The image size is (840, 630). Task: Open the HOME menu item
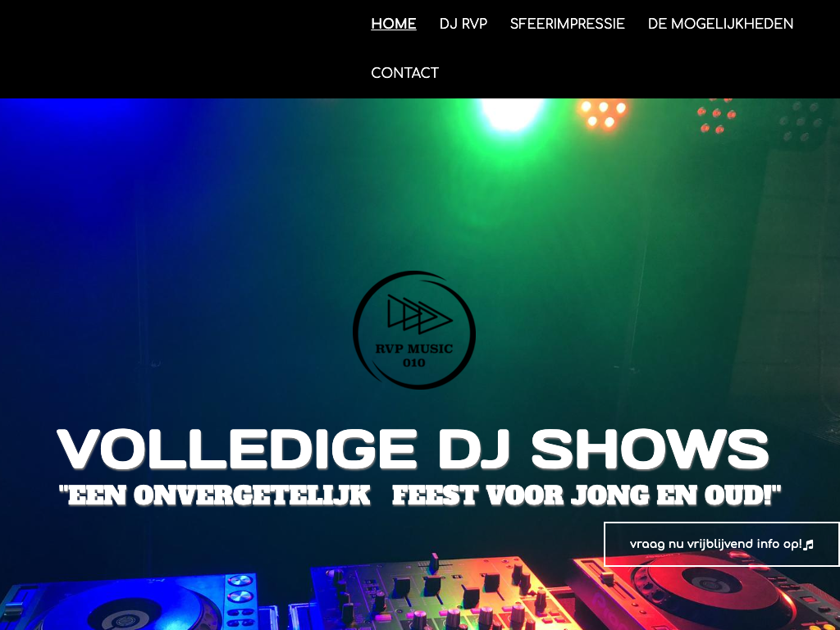393,24
